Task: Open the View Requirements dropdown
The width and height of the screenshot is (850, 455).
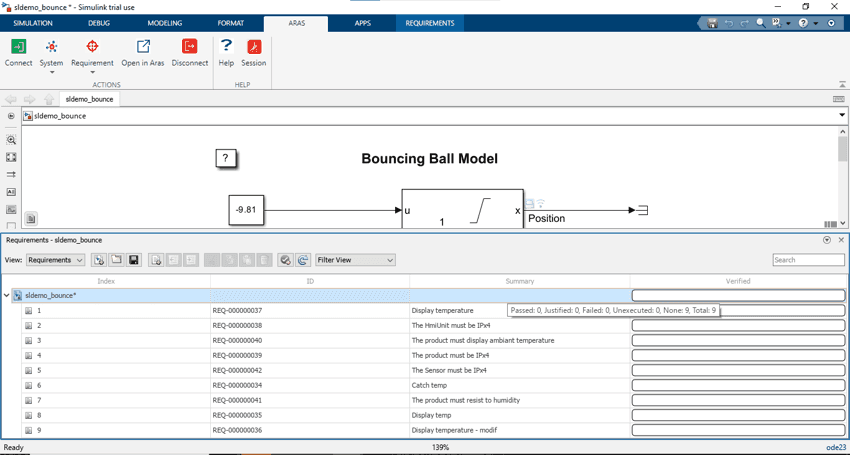Action: (x=55, y=260)
